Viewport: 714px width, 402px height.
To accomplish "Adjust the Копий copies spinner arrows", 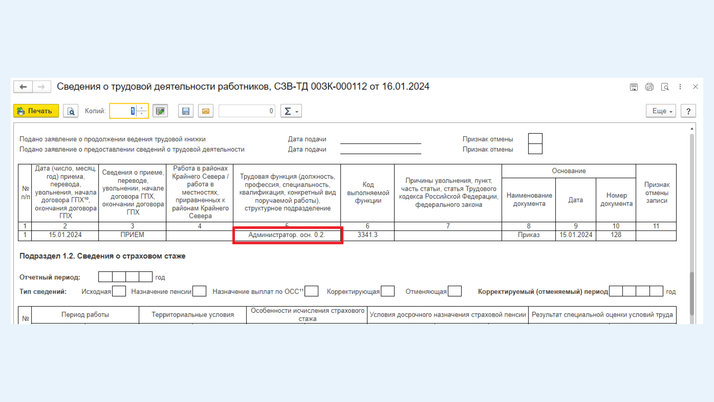I will tap(141, 111).
